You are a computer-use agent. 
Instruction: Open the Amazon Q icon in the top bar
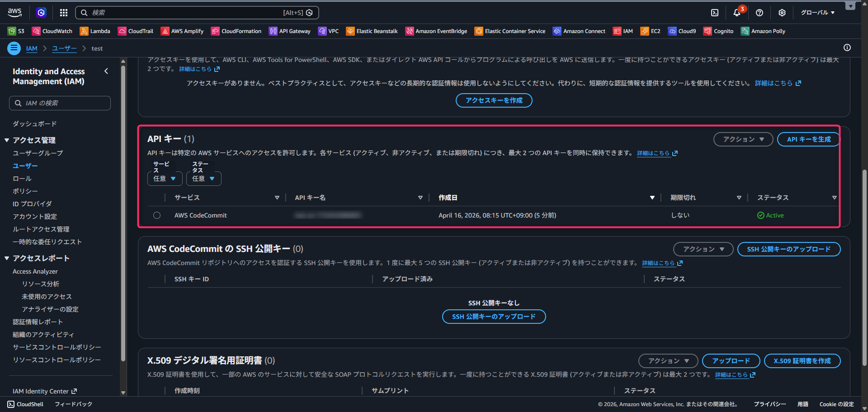pos(41,13)
